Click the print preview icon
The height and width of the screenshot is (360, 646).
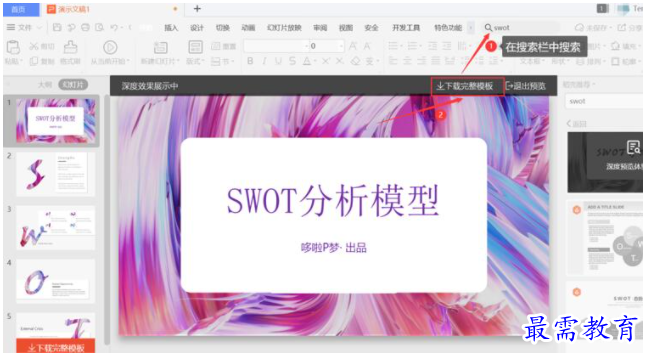[x=99, y=28]
